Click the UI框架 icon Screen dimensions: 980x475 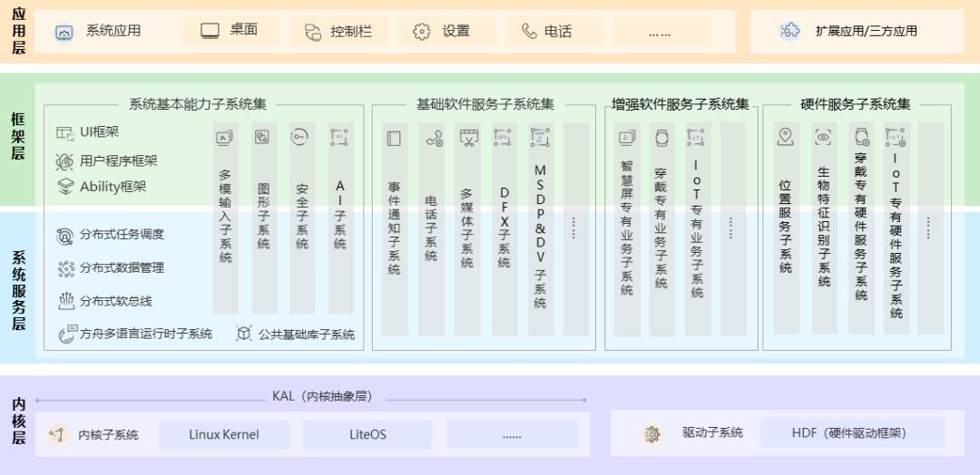pos(65,132)
